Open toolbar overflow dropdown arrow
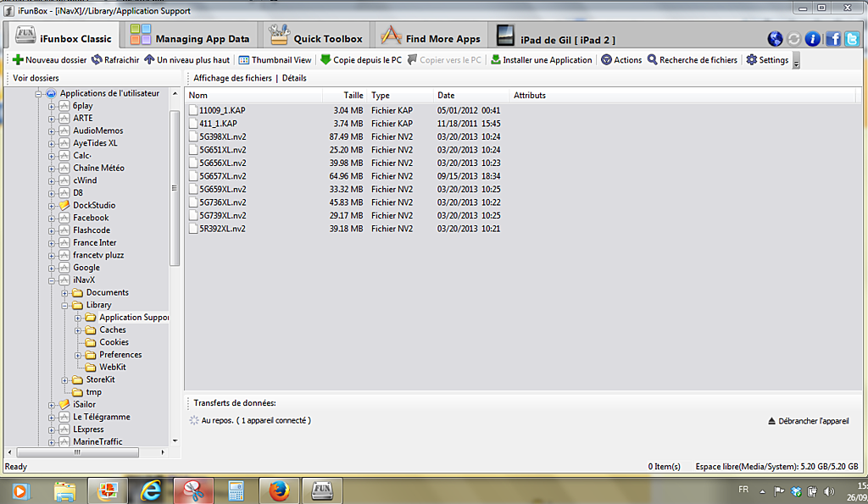The height and width of the screenshot is (504, 868). [796, 61]
